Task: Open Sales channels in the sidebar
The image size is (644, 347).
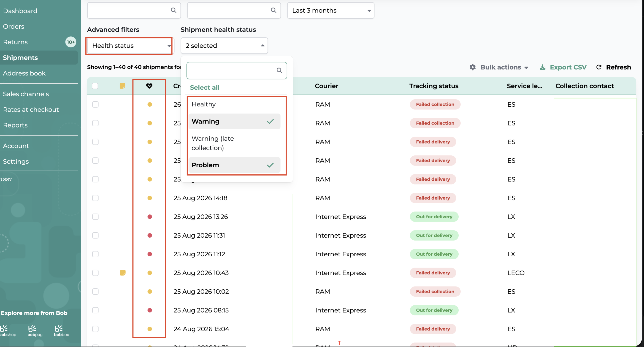Action: point(26,94)
